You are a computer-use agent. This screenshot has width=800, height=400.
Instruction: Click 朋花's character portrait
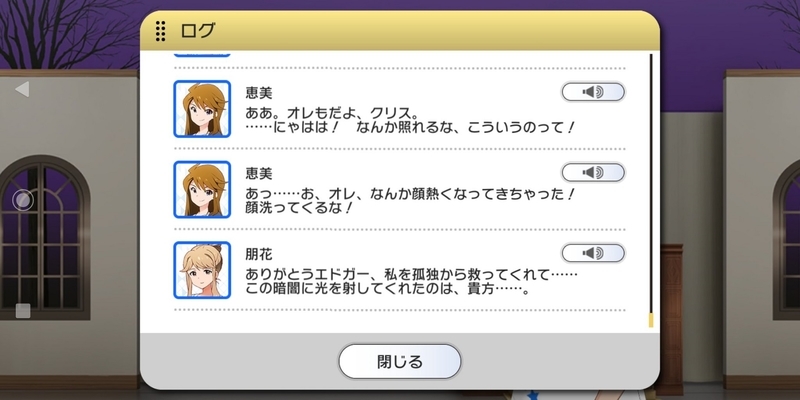pos(202,270)
